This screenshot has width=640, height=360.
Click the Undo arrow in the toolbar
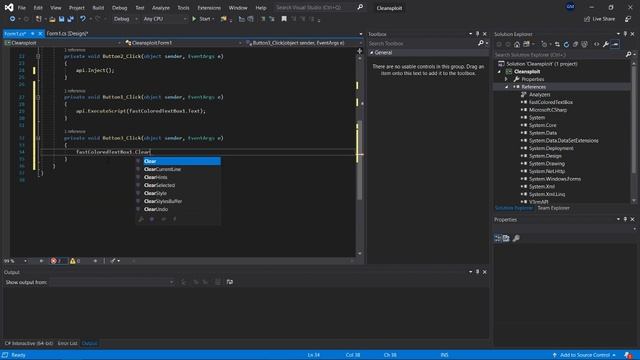pyautogui.click(x=83, y=19)
